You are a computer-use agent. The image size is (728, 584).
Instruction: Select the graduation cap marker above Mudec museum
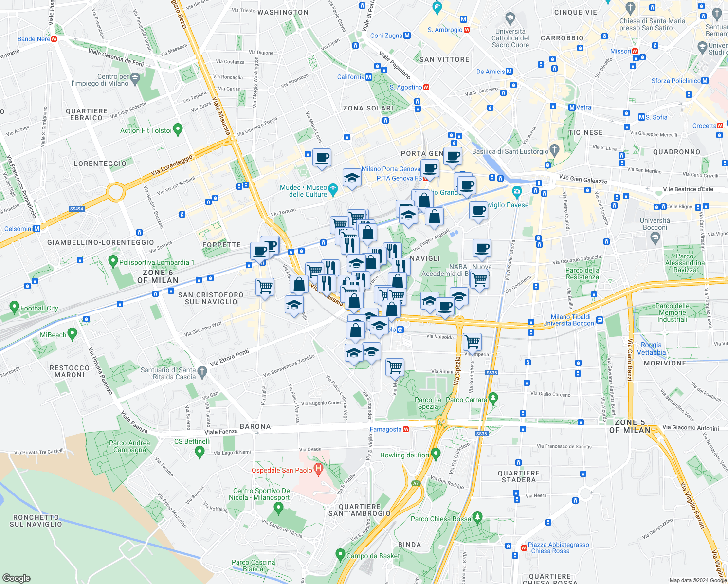coord(351,179)
